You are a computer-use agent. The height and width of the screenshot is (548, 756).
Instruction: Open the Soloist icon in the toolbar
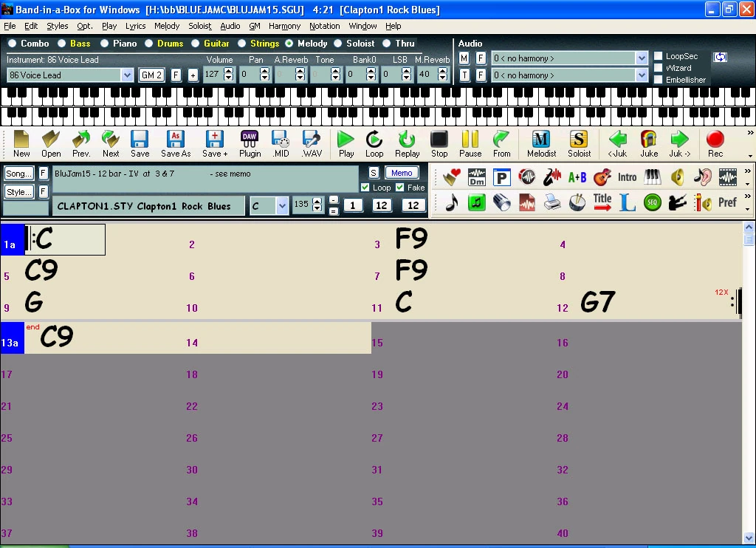(579, 144)
